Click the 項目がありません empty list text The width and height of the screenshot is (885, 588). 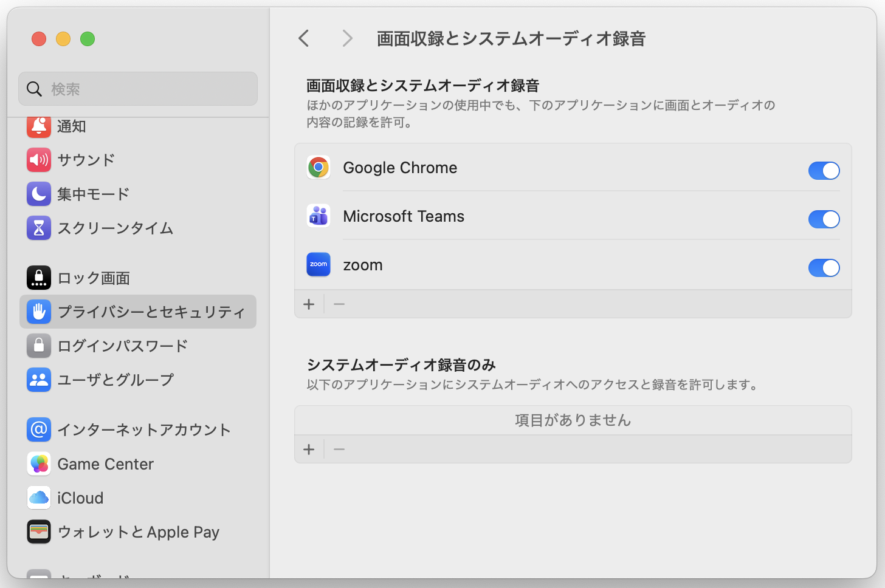tap(573, 420)
